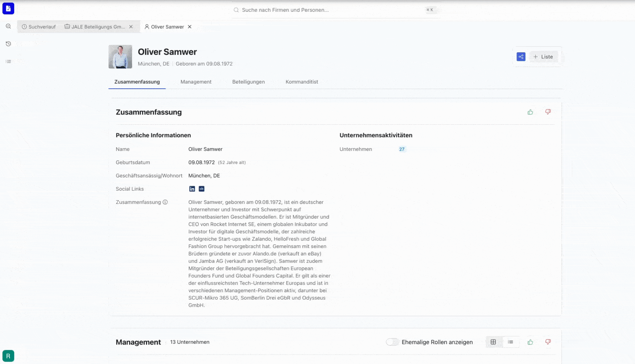635x364 pixels.
Task: Click the Unternehmensaktivitäten heading
Action: tap(376, 135)
